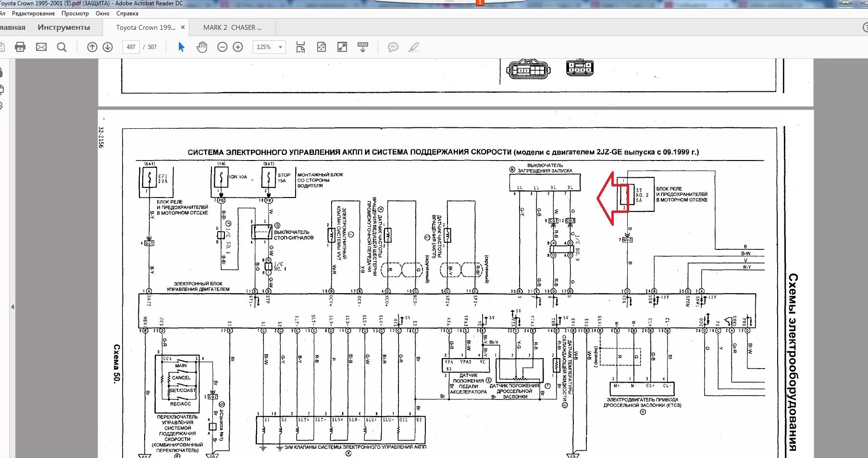Click the Fit one full page icon

[322, 47]
